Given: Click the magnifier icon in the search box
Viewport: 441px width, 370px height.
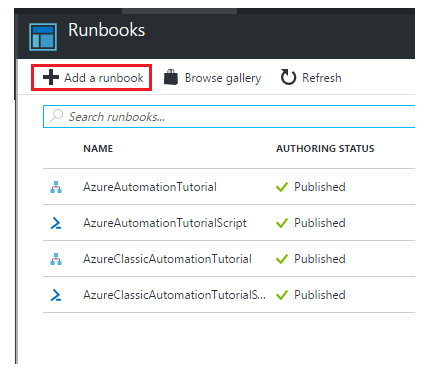Looking at the screenshot, I should pyautogui.click(x=56, y=116).
